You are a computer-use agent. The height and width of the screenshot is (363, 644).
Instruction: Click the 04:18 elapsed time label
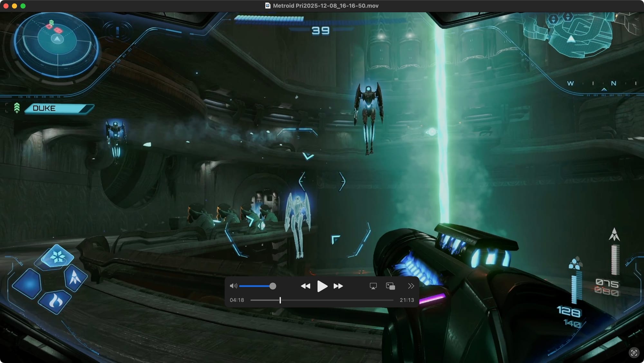point(237,300)
